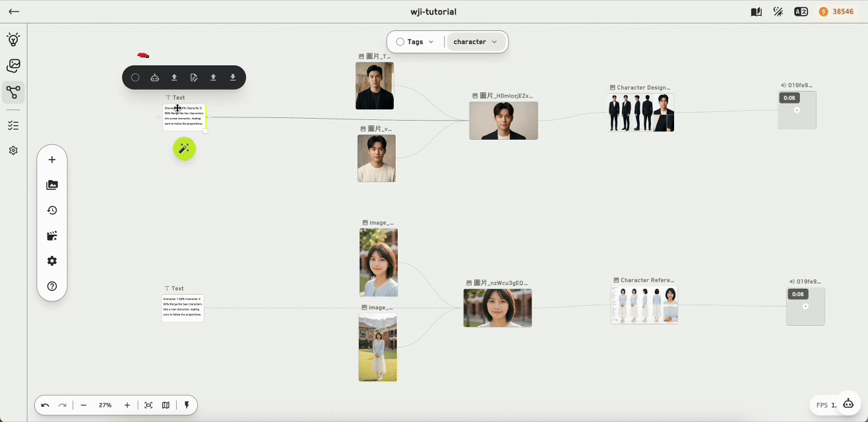Open the node workflow view in left sidebar
This screenshot has width=868, height=422.
point(13,92)
